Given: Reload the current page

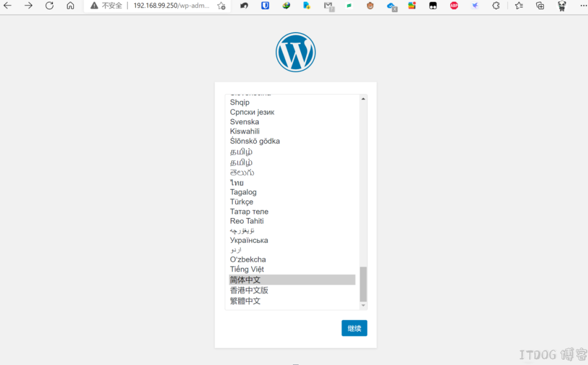Looking at the screenshot, I should 49,6.
